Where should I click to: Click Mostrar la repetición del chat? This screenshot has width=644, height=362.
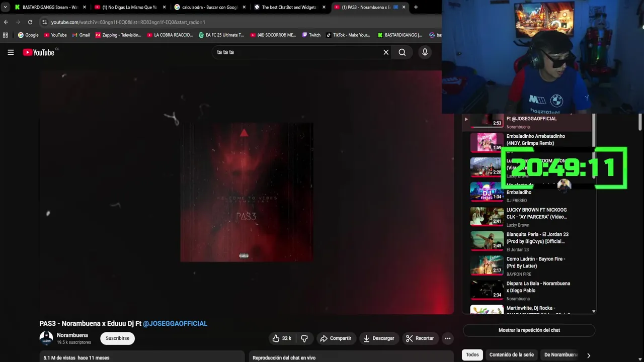[x=529, y=330]
